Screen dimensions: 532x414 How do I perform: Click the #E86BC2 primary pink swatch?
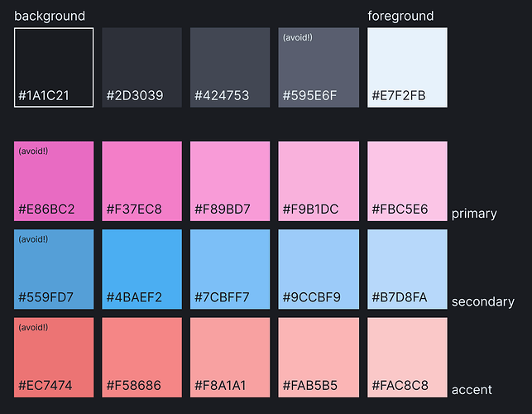pos(54,181)
